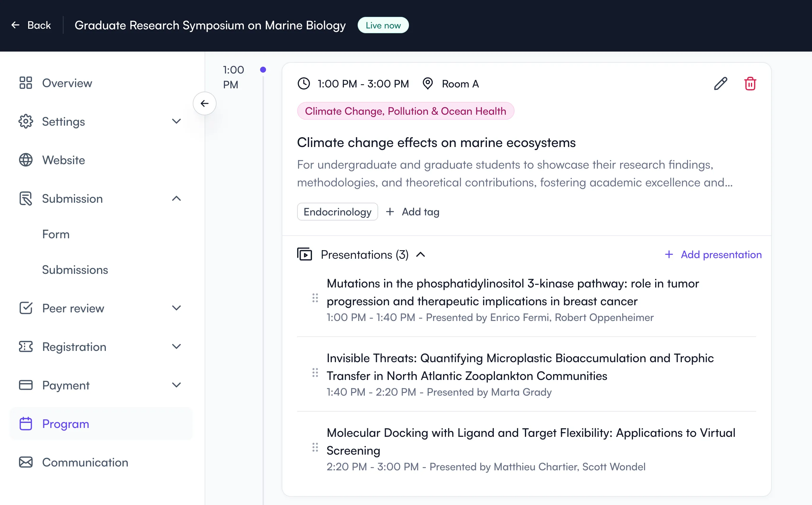Click plus icon beside Add presentation
The width and height of the screenshot is (812, 505).
(669, 255)
